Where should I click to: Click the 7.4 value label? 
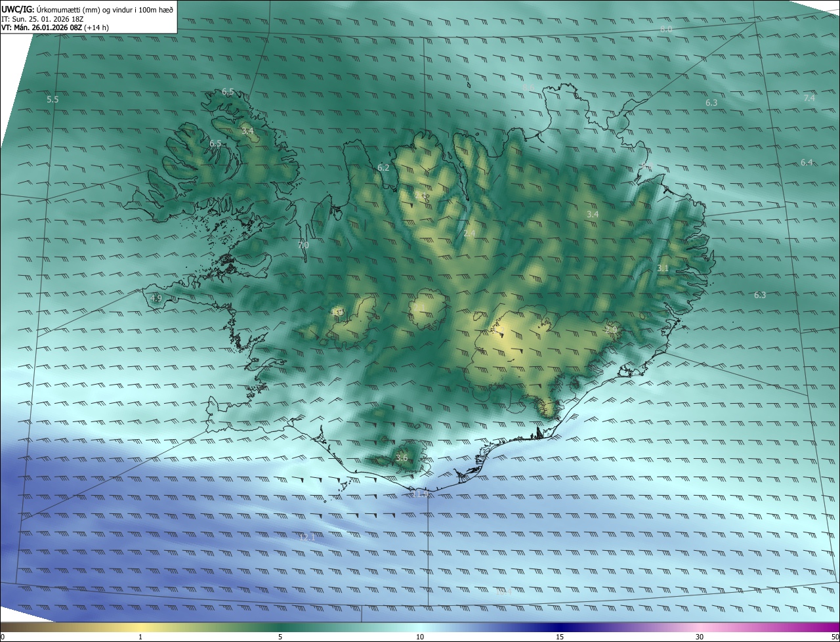[809, 98]
